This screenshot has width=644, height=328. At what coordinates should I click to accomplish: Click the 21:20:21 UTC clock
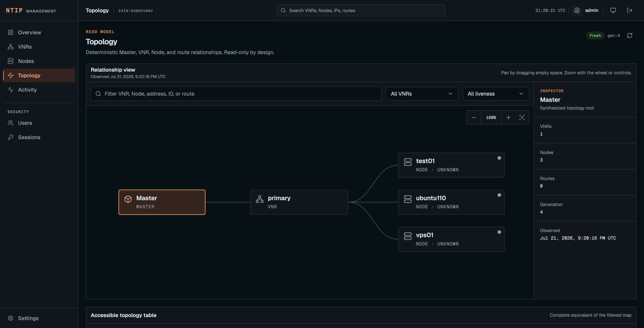pyautogui.click(x=550, y=11)
